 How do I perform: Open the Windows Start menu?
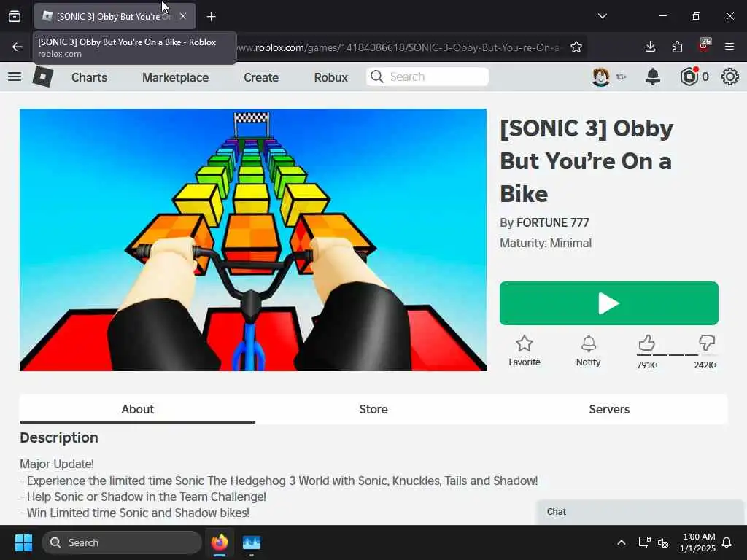pos(23,542)
